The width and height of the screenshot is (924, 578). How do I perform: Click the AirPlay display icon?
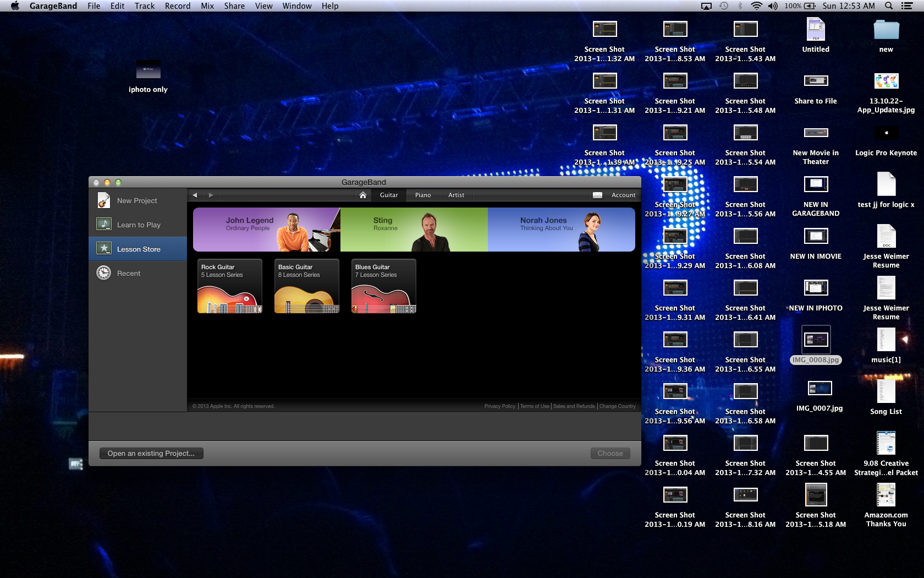click(707, 6)
